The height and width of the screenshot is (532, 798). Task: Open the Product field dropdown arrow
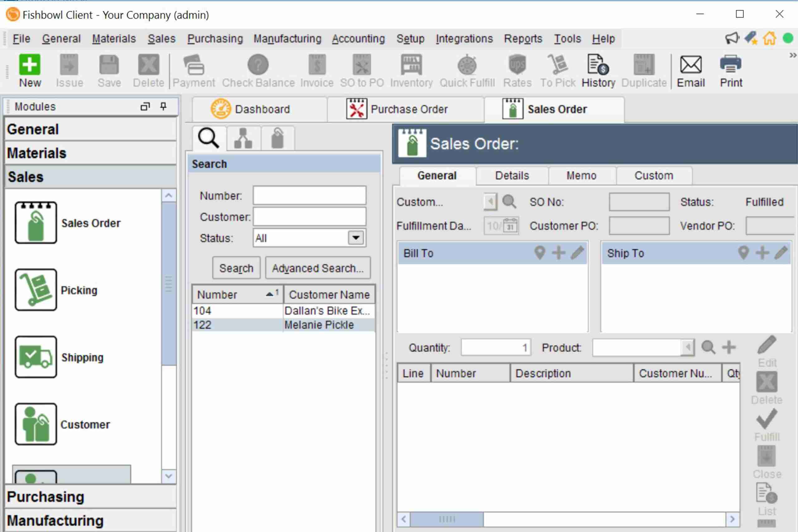click(688, 347)
